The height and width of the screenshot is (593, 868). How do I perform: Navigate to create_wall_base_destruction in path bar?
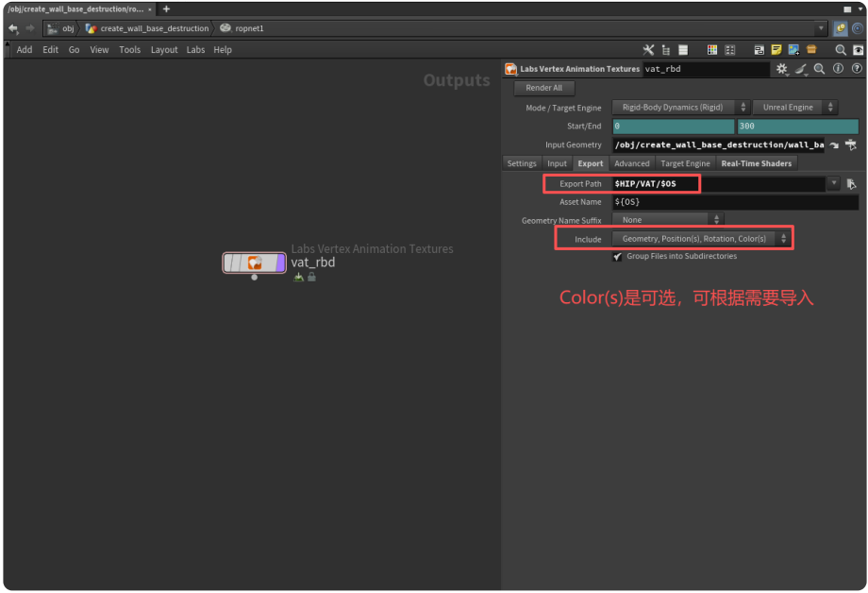pyautogui.click(x=154, y=28)
